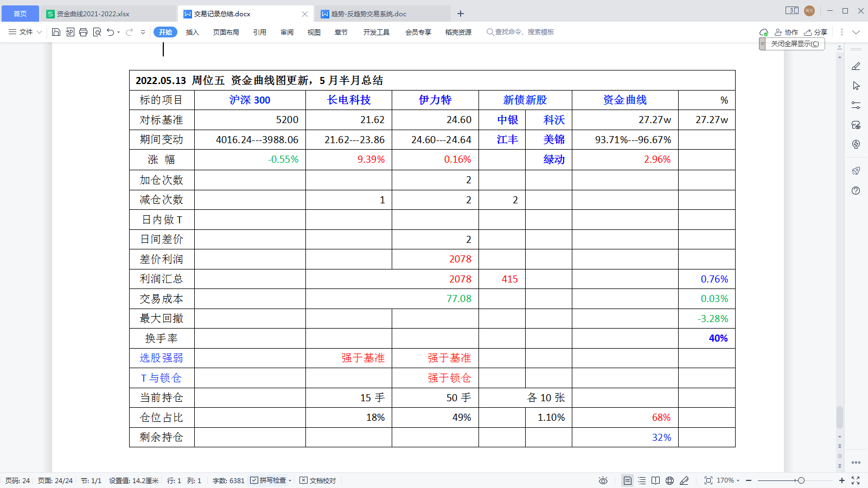868x488 pixels.
Task: Click the Undo arrow icon
Action: (111, 32)
